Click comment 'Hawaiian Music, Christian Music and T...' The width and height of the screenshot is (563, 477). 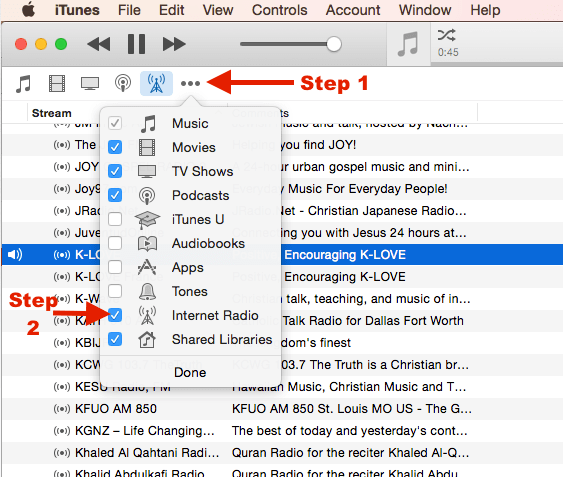pos(349,387)
